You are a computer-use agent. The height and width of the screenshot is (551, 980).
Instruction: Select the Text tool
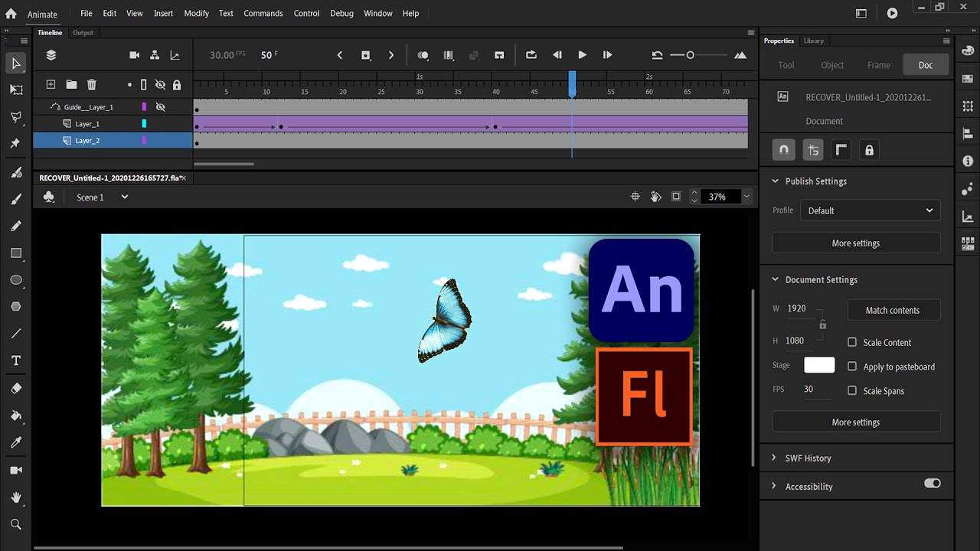tap(16, 360)
